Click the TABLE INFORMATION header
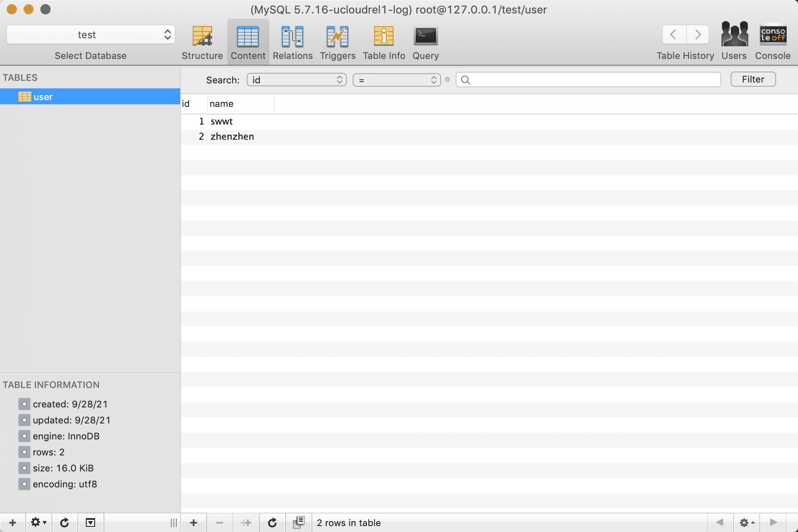 [51, 385]
